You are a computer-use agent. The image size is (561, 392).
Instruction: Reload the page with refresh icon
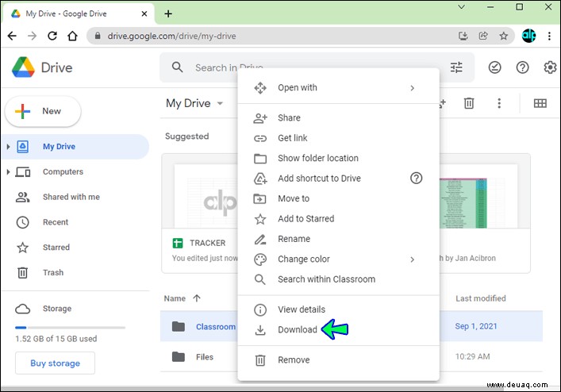click(52, 36)
